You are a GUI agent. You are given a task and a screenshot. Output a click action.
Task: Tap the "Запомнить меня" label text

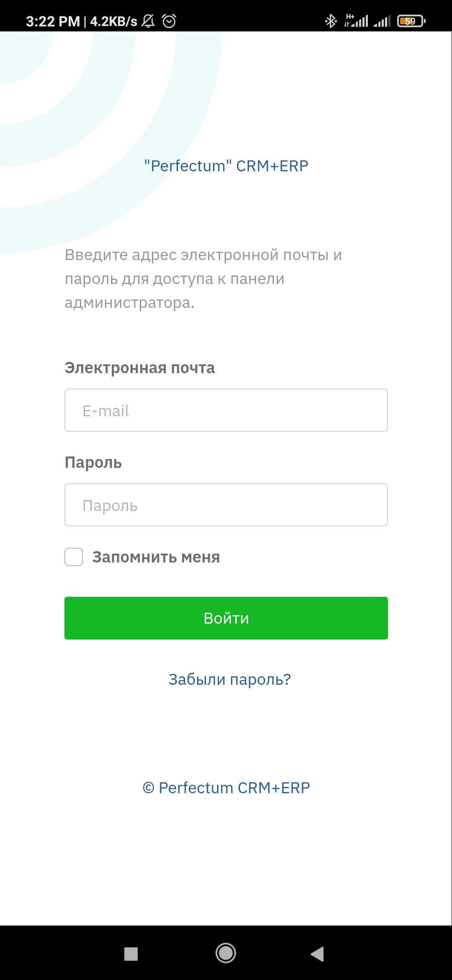pyautogui.click(x=156, y=557)
